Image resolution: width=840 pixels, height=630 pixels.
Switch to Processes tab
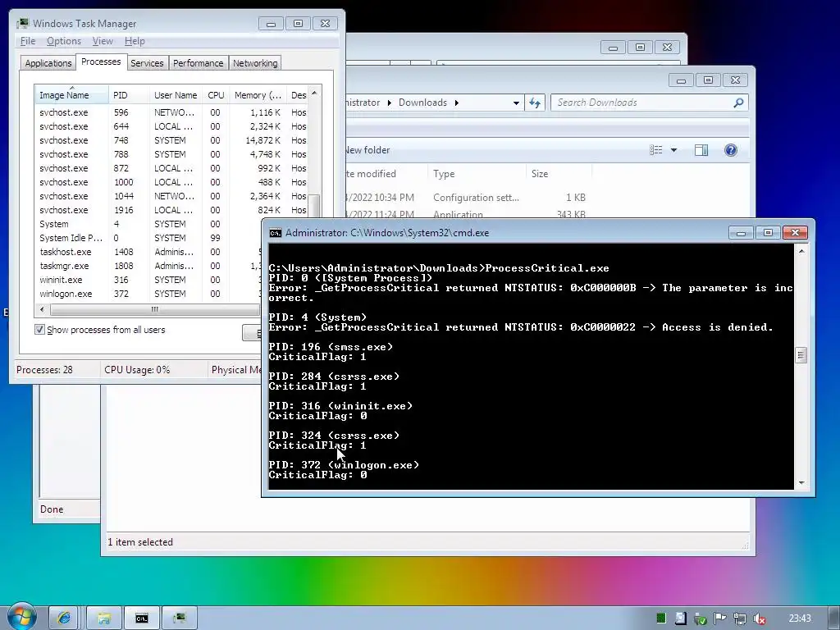[x=101, y=62]
